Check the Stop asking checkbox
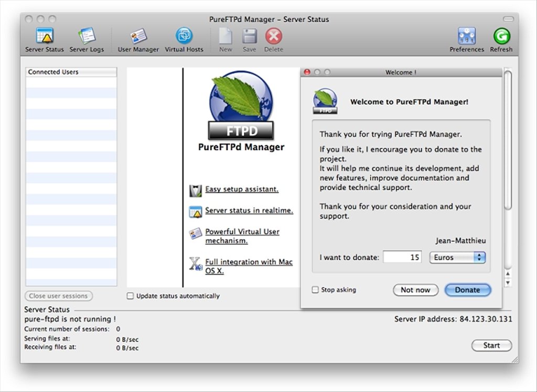This screenshot has width=537, height=392. coord(315,290)
